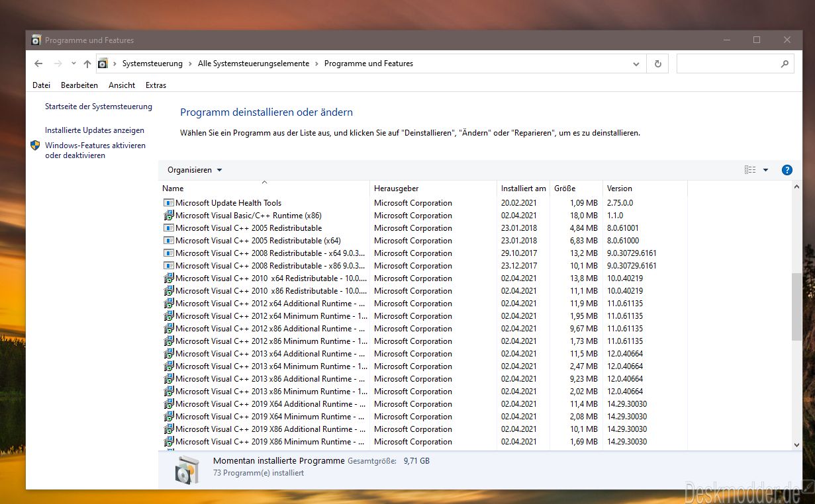Click icon of Visual C++ 2013 x86 Minimum Runtime
Screen dimensions: 815x504
point(168,392)
